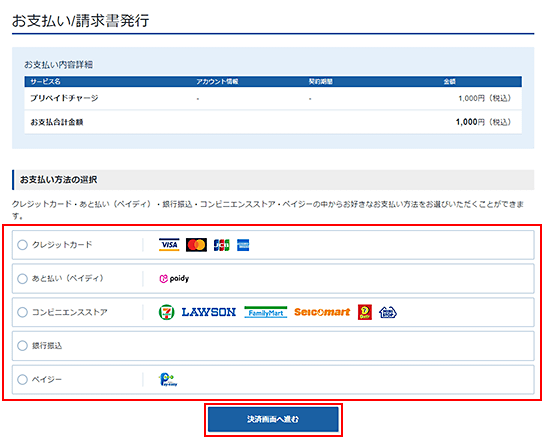Viewport: 550px width, 448px height.
Task: Click the JCB card logo
Action: coord(222,245)
